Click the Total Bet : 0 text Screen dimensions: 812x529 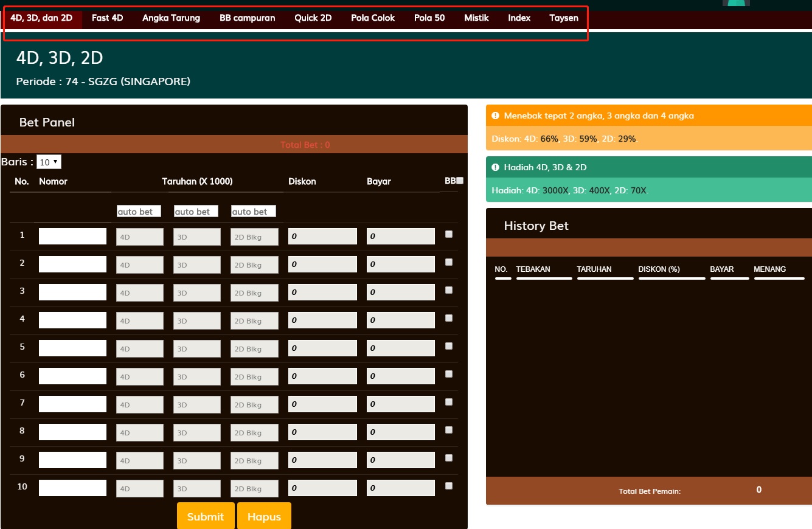(x=305, y=145)
